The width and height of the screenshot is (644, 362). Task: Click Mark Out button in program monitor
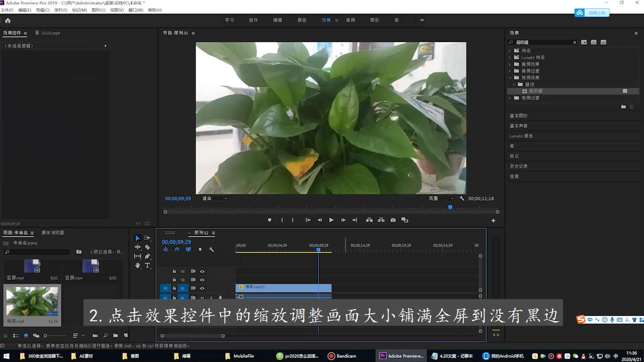coord(294,220)
